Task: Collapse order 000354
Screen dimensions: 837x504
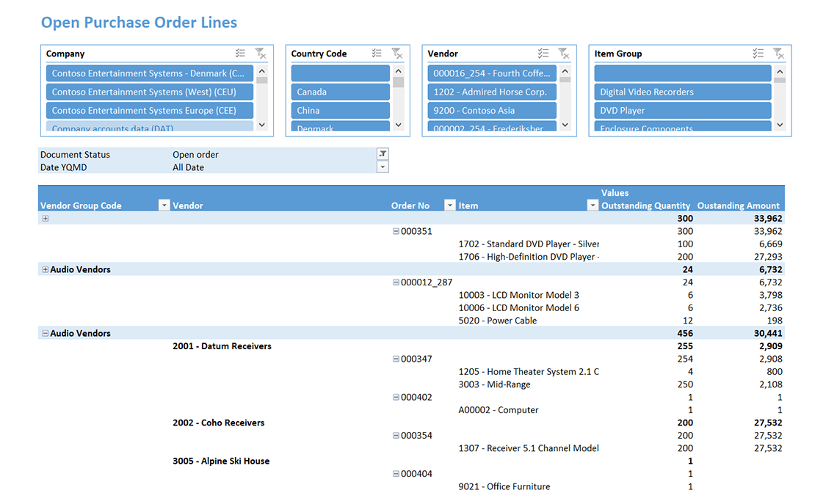Action: 396,436
